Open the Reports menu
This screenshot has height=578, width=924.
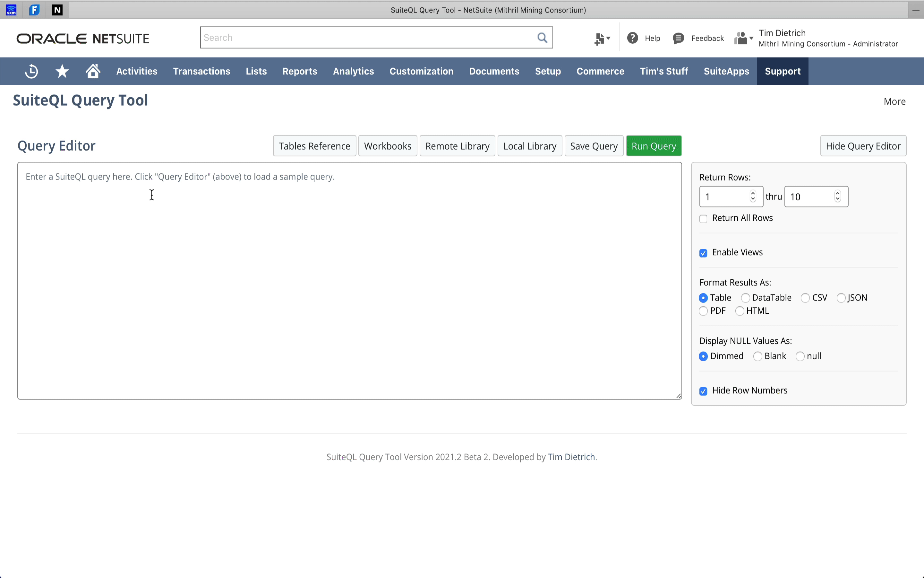tap(300, 71)
